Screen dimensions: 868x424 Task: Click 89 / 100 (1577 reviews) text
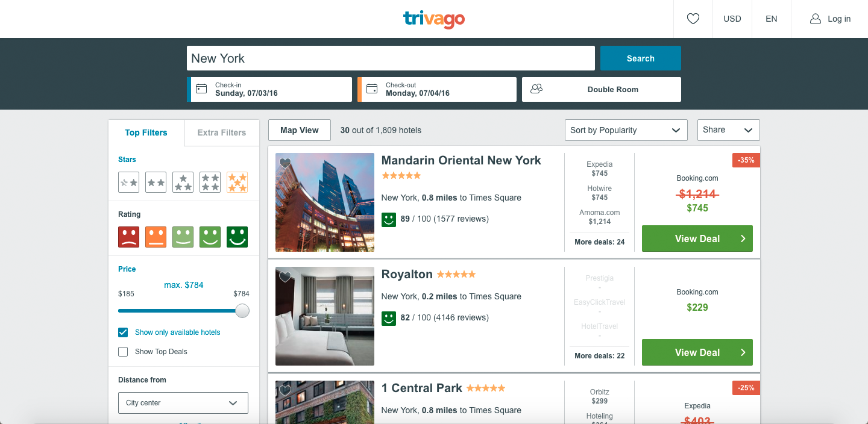pos(445,219)
